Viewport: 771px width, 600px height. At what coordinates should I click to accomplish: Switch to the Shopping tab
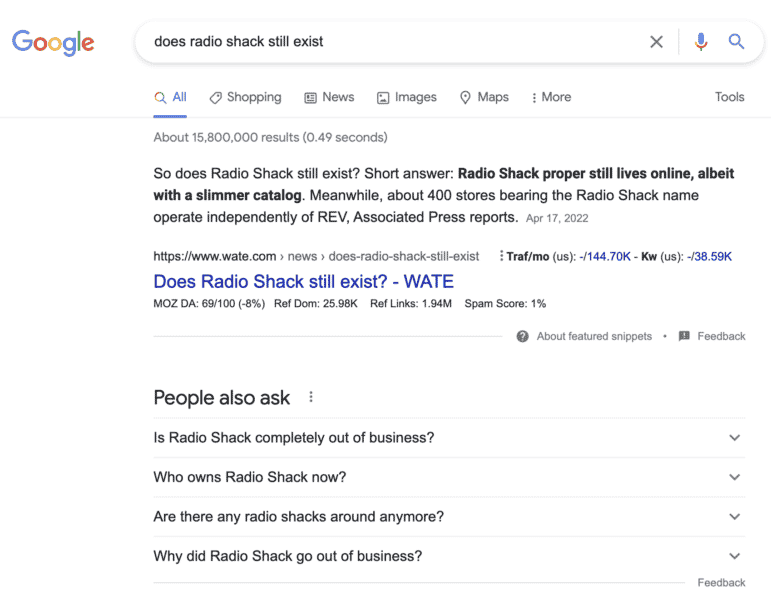(245, 97)
